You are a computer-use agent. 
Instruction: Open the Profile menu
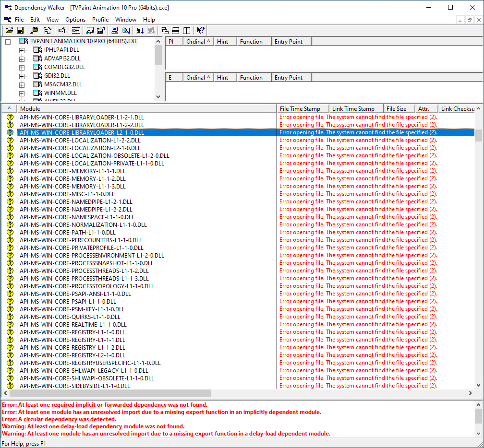coord(100,19)
